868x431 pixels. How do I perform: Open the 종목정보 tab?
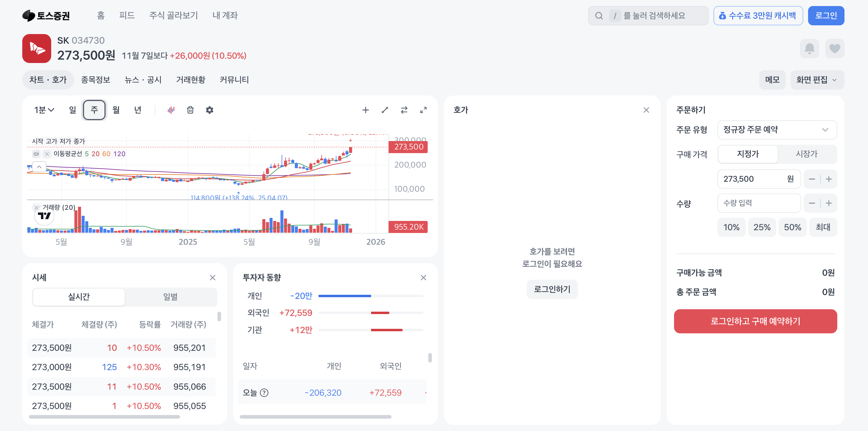coord(95,80)
